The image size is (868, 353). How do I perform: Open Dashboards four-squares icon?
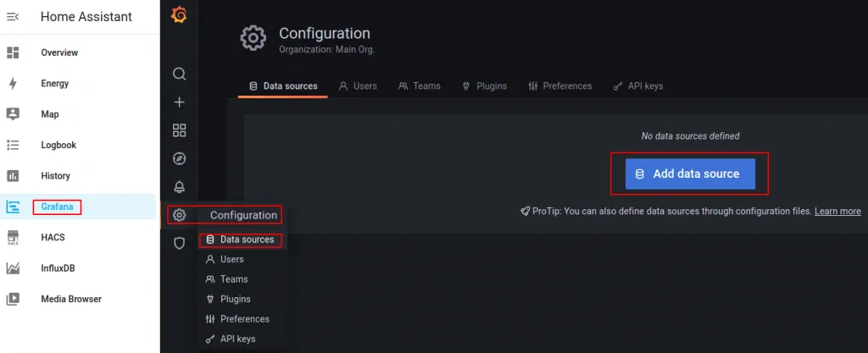[x=180, y=130]
